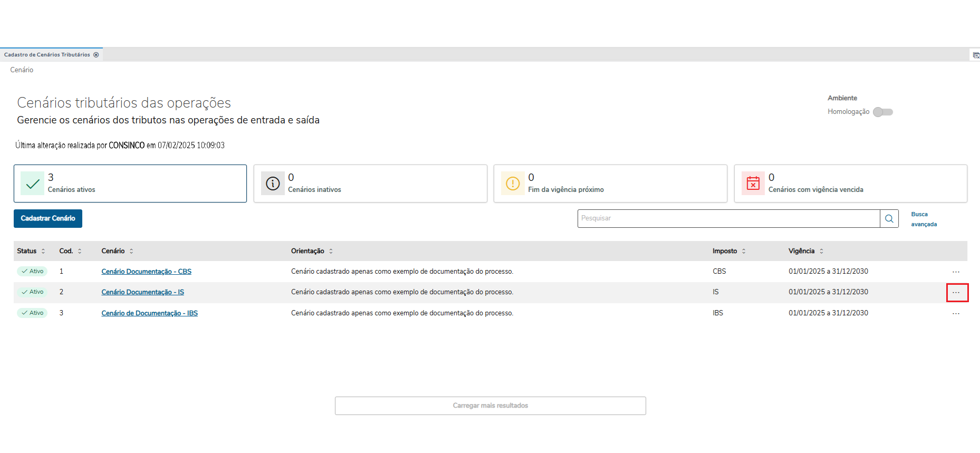980x453 pixels.
Task: Open the Cenário menu
Action: pos(22,70)
